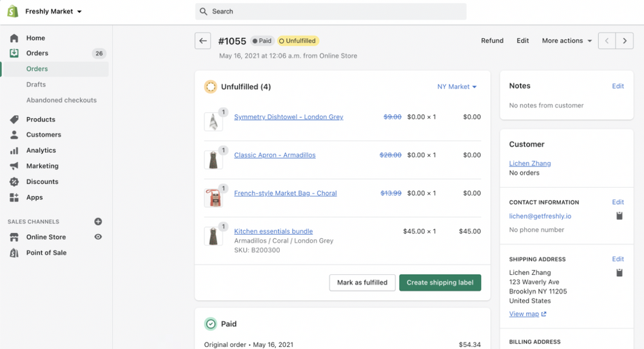The width and height of the screenshot is (644, 349).
Task: Change location using NY Market dropdown
Action: 456,86
